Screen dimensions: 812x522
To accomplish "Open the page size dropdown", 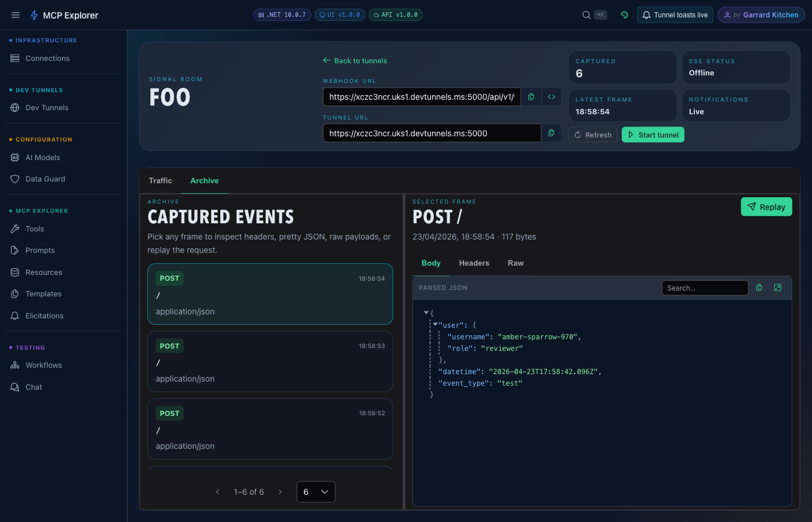I will 316,492.
